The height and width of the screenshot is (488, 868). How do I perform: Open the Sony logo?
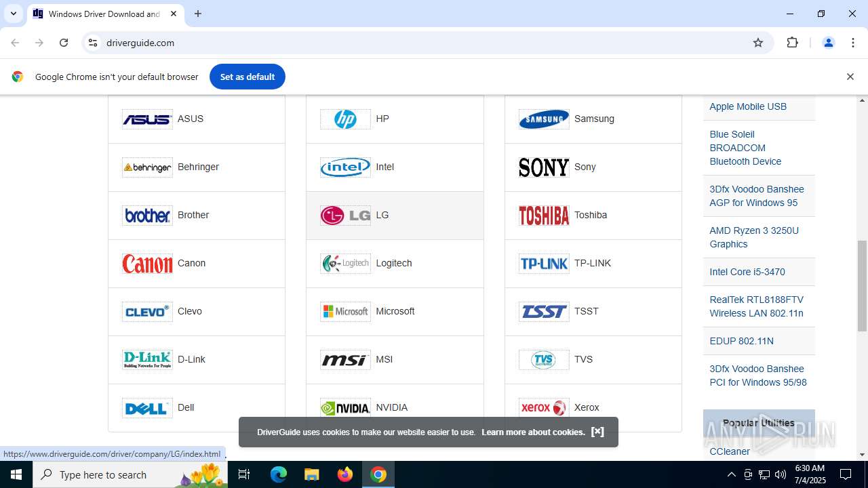(544, 167)
